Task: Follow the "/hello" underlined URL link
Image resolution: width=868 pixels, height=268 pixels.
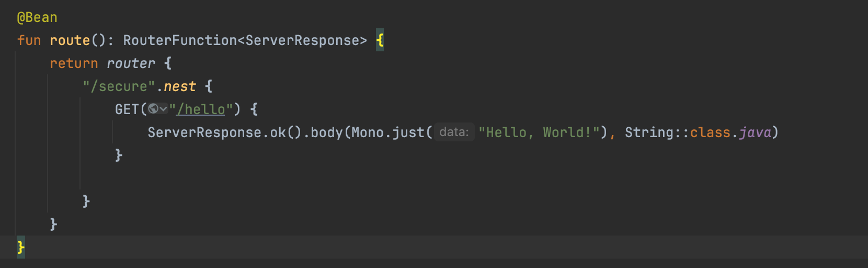Action: pos(201,109)
